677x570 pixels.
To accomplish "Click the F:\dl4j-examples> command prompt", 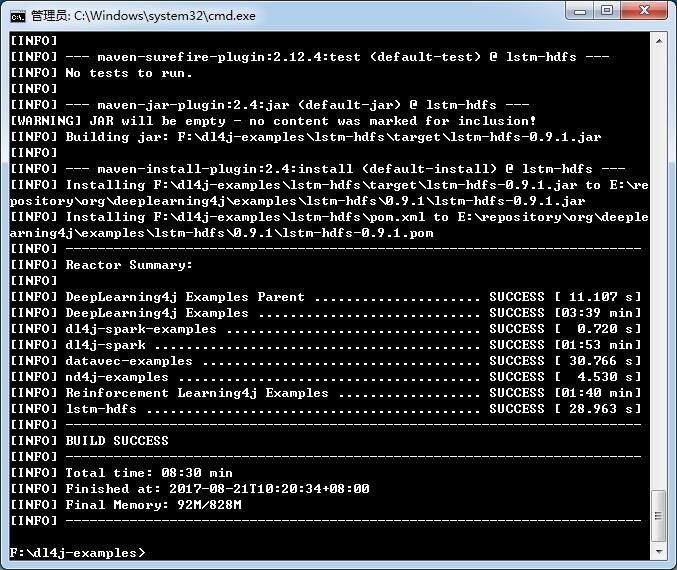I will pyautogui.click(x=78, y=553).
